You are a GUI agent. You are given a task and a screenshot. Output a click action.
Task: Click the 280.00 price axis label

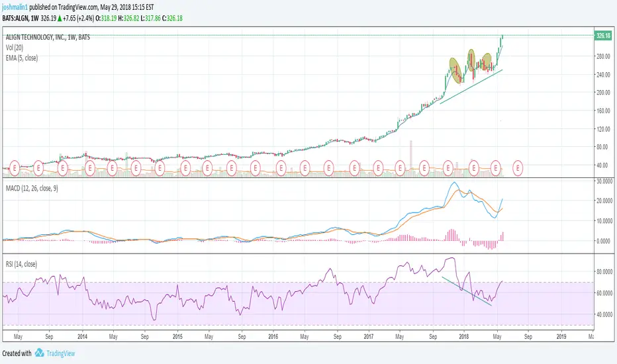tap(603, 56)
